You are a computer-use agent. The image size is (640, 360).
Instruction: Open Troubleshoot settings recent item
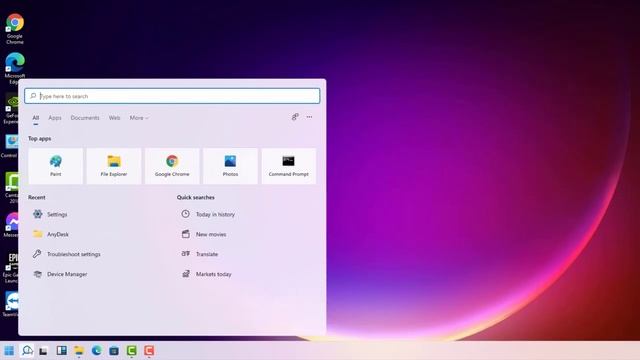[x=67, y=254]
